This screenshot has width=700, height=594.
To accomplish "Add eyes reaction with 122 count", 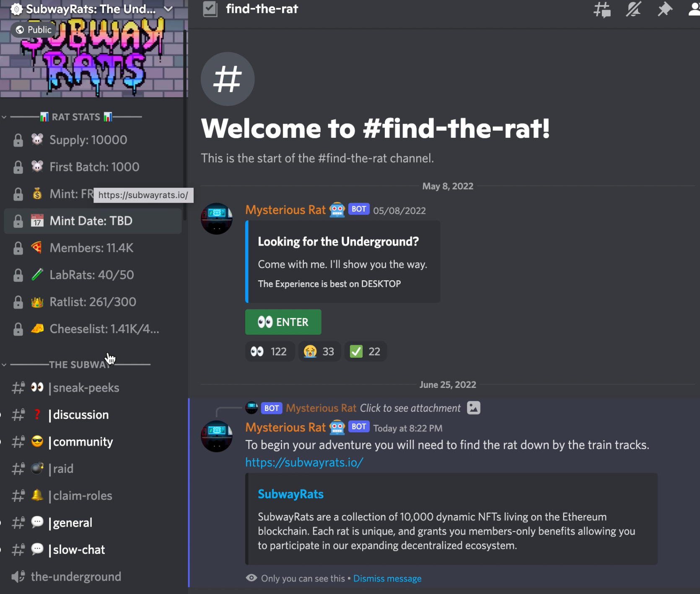I will (x=269, y=351).
